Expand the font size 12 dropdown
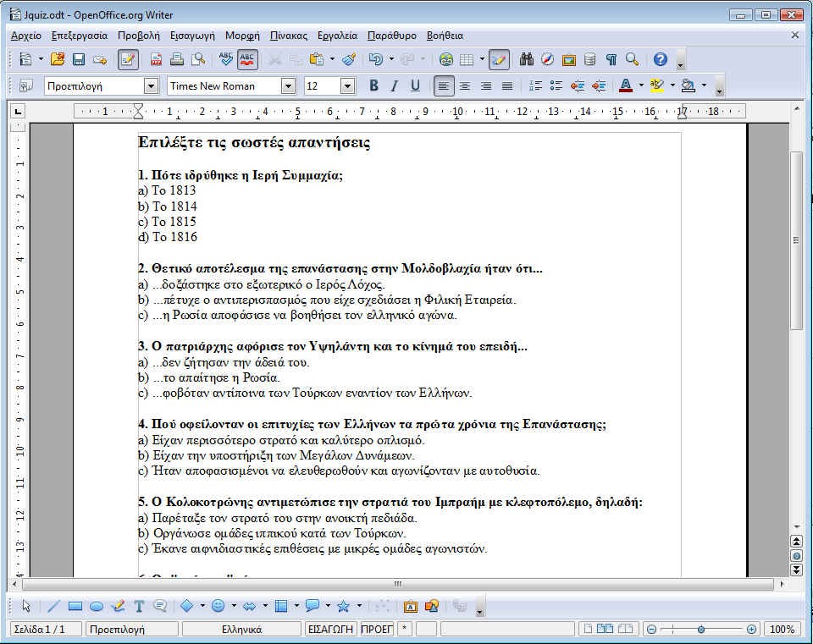This screenshot has height=644, width=813. (x=347, y=86)
